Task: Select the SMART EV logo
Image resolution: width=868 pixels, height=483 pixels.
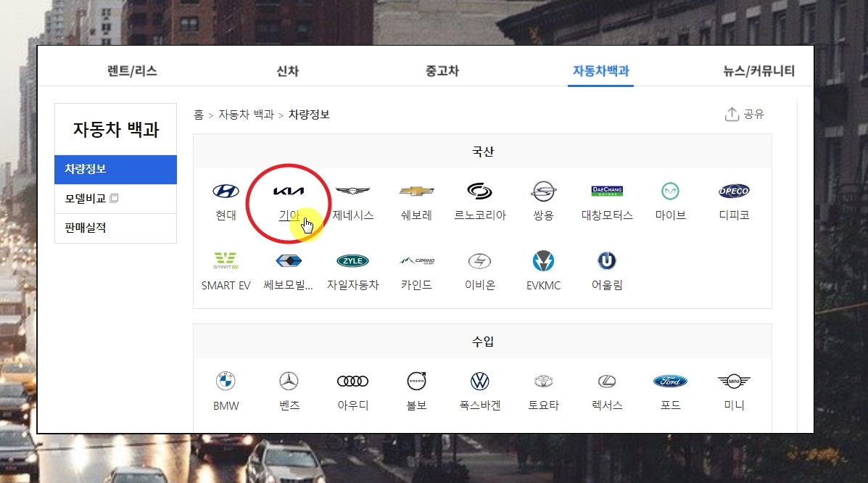Action: tap(226, 261)
